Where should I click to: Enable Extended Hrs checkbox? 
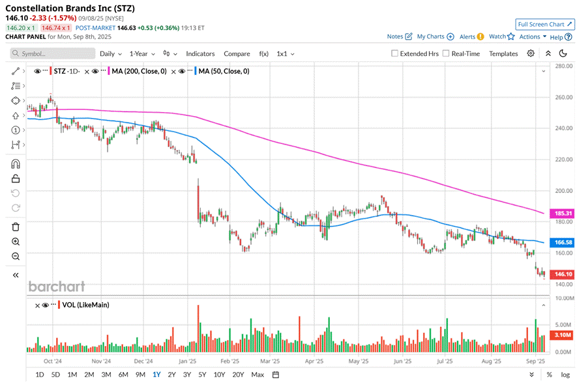(394, 53)
